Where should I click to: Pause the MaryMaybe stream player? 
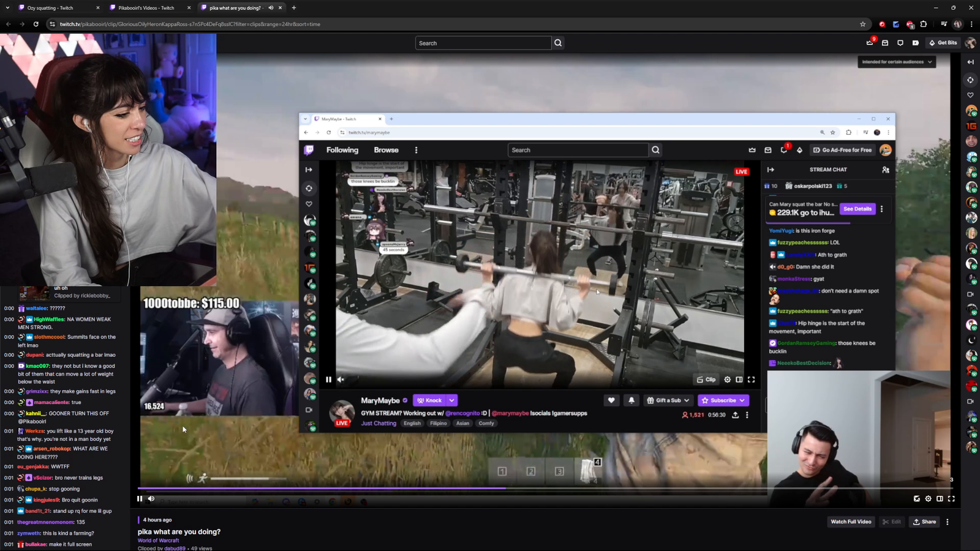point(329,380)
